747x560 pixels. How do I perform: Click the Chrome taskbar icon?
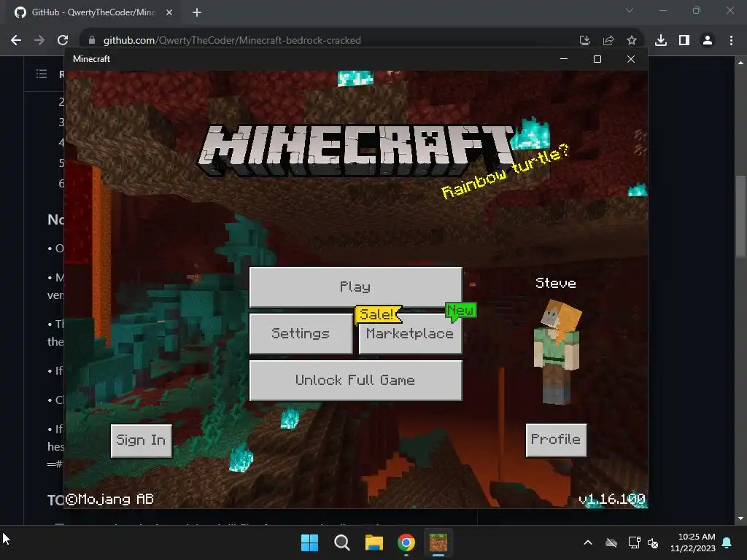(406, 542)
